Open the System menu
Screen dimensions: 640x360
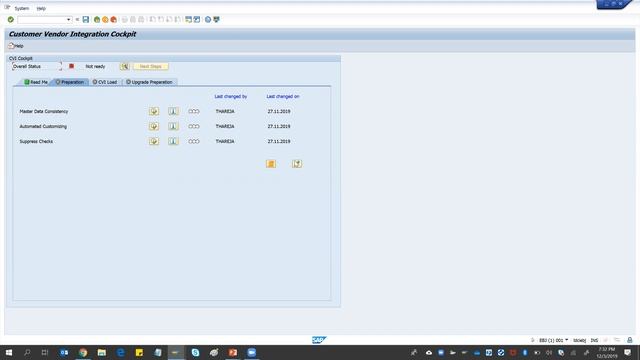click(22, 8)
